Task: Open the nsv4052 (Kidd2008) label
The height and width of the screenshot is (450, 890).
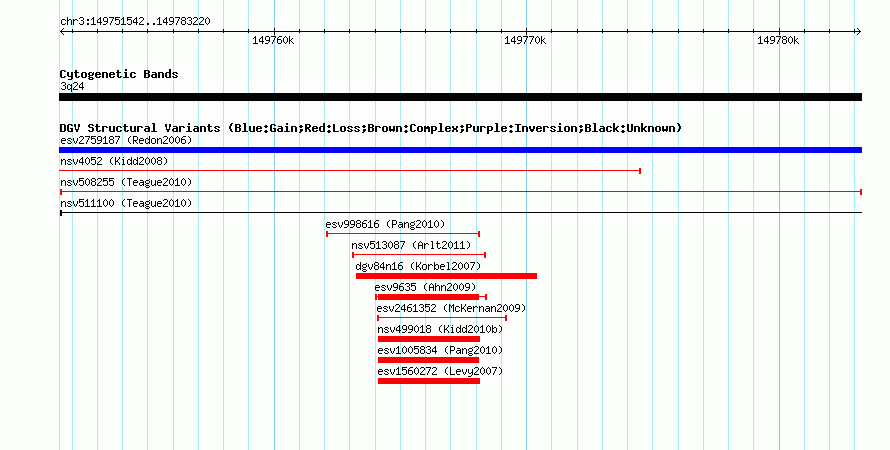Action: pos(114,161)
